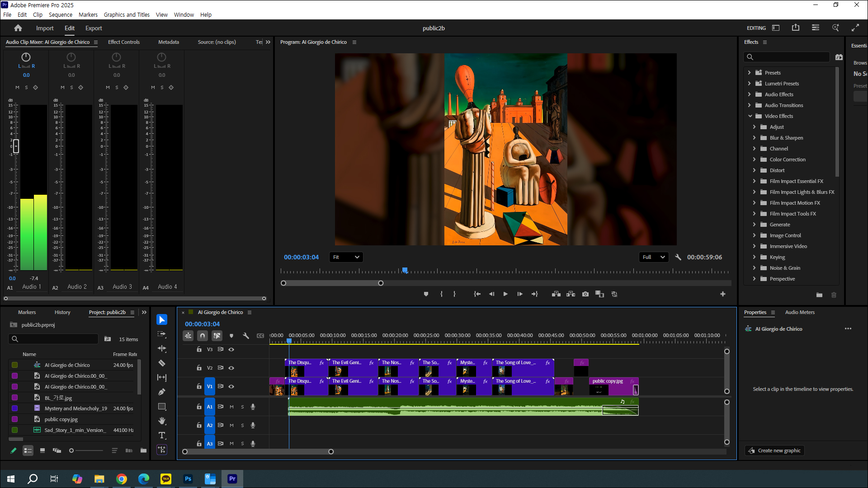This screenshot has width=868, height=488.
Task: Click Create new graphic button
Action: [774, 450]
